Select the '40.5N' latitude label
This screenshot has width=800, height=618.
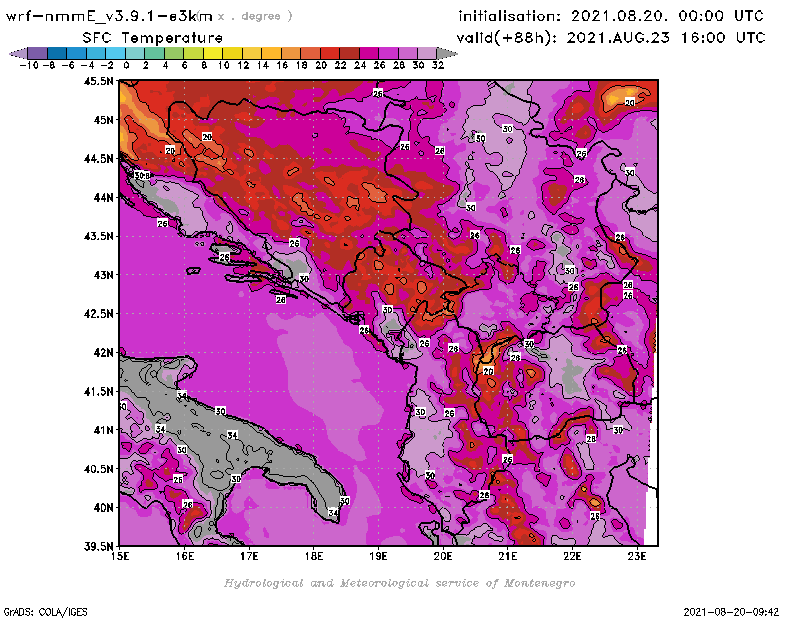[x=98, y=468]
